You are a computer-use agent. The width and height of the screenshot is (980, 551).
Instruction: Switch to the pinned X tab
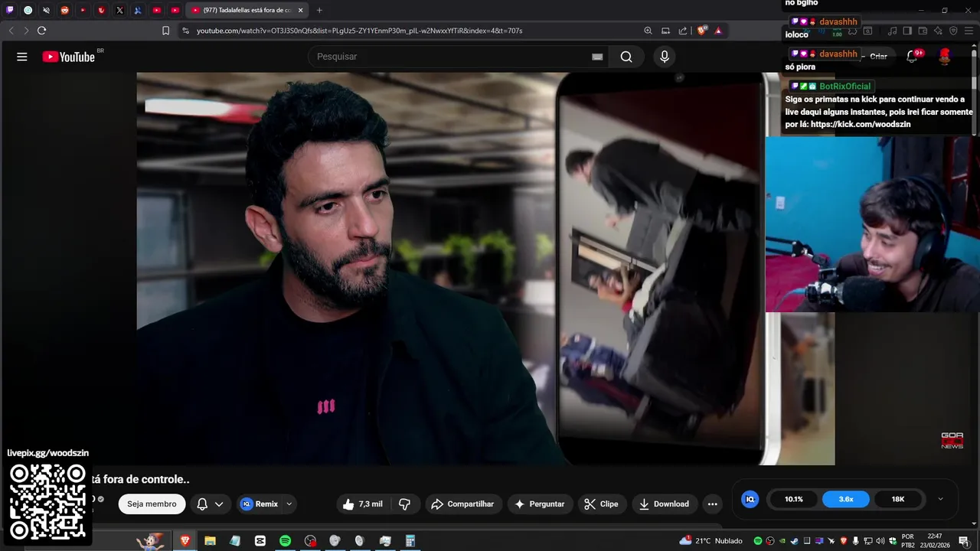coord(119,10)
